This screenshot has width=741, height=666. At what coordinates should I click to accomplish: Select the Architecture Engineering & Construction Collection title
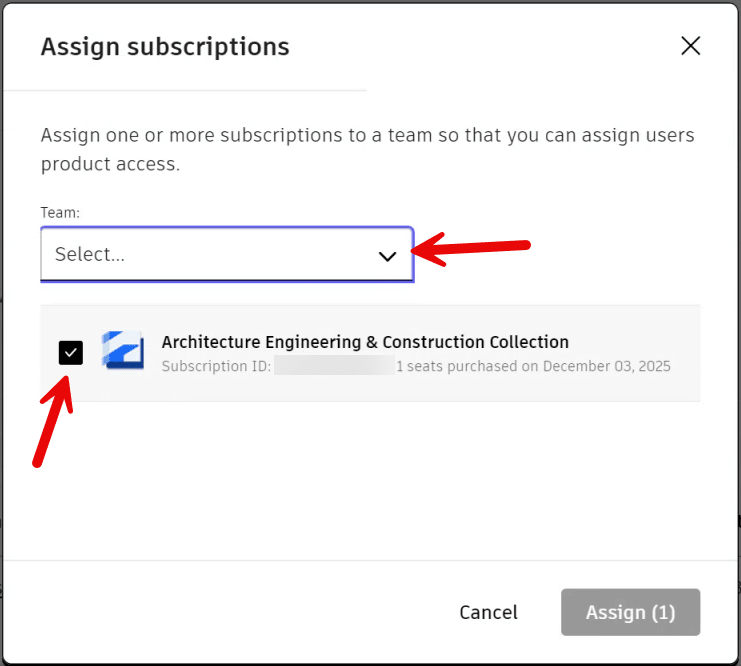click(x=365, y=342)
